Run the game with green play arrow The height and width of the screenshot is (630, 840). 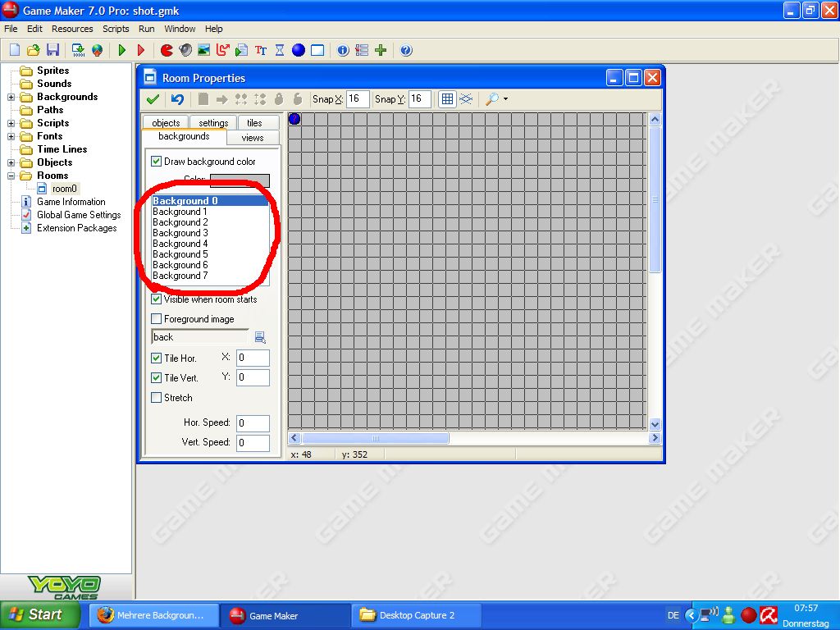tap(122, 50)
